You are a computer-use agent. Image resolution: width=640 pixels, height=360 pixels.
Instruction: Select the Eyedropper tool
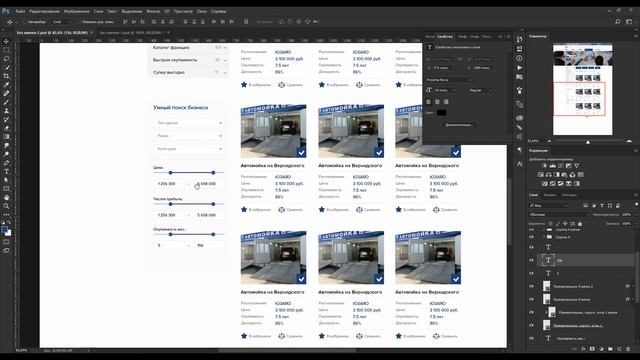pos(6,85)
